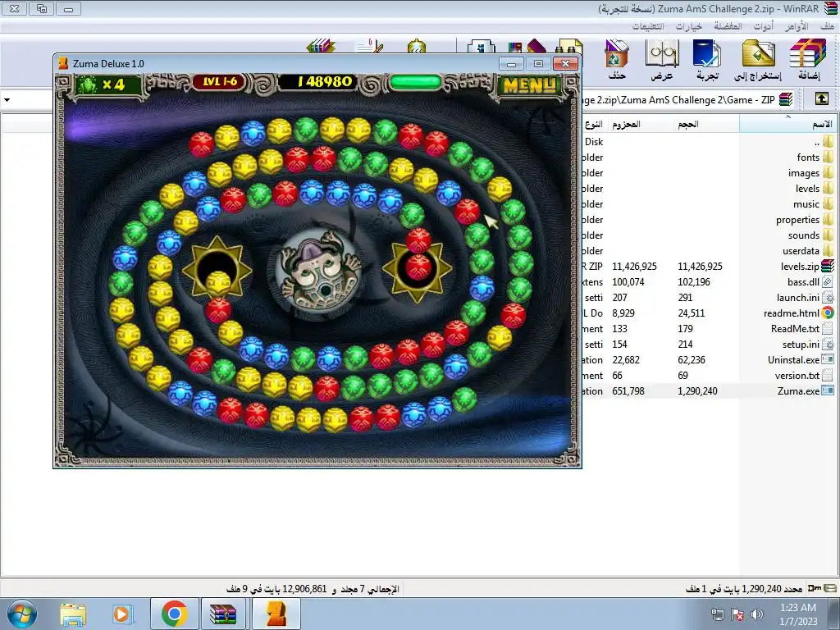Viewport: 840px width, 630px height.
Task: Open the Options (خيارات) menu
Action: (688, 26)
